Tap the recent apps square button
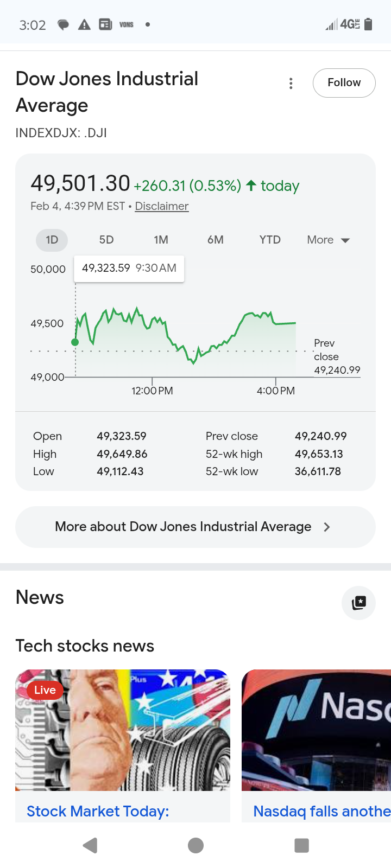The height and width of the screenshot is (868, 391). coord(301,845)
